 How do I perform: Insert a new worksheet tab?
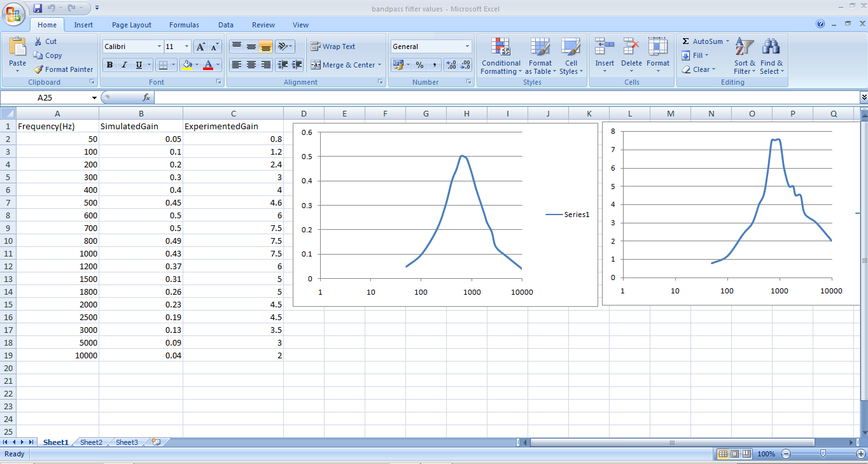coord(156,442)
